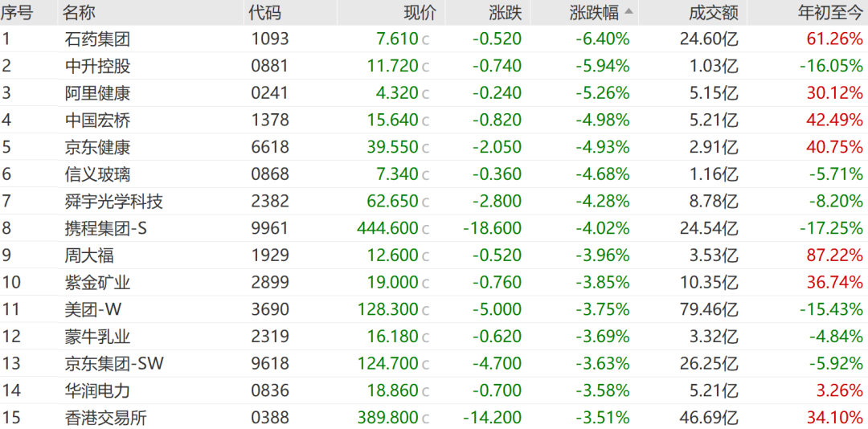The image size is (868, 429).
Task: Click the c marker next to price 389.800
Action: pos(426,419)
